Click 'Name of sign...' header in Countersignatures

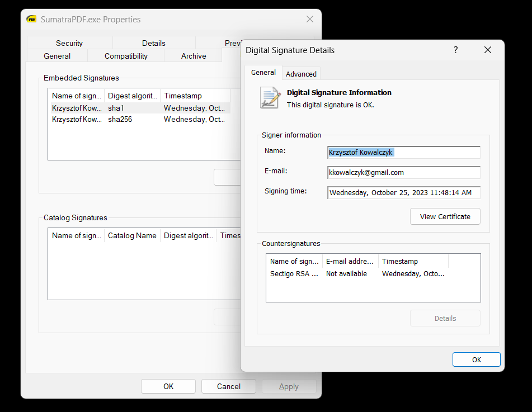pyautogui.click(x=294, y=261)
